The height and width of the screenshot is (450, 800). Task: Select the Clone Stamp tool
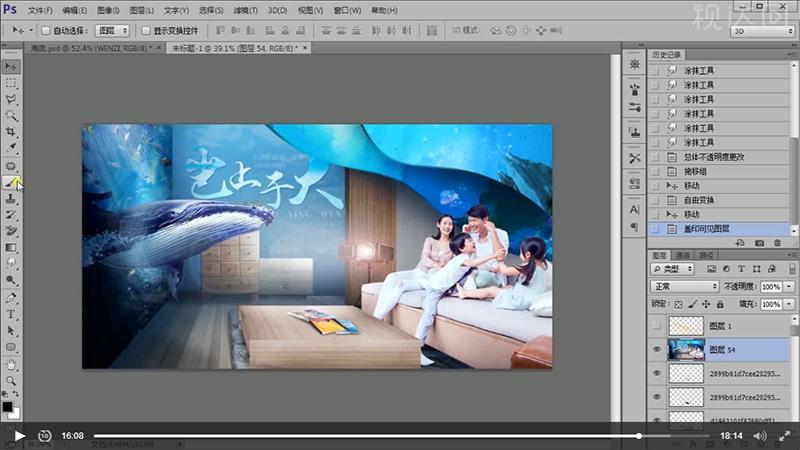click(x=10, y=198)
